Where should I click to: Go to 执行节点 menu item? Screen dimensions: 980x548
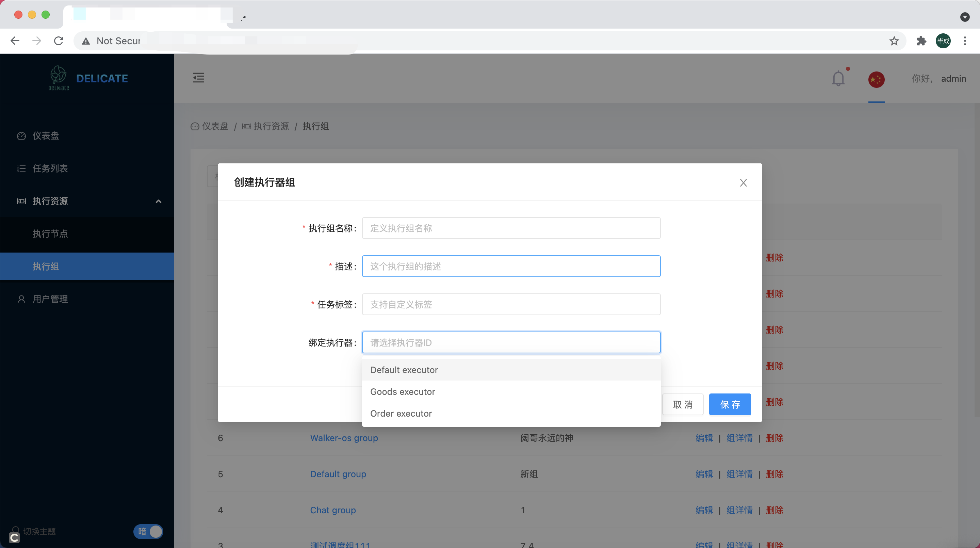[50, 233]
